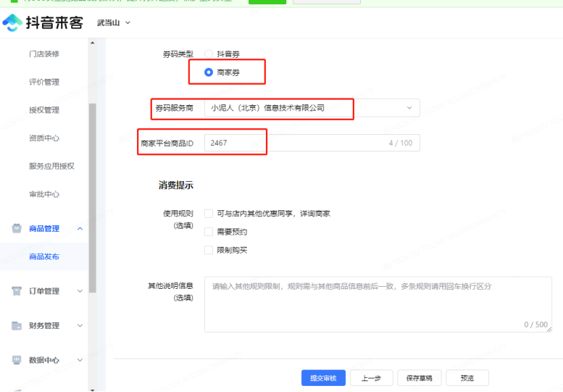Click the 抖音来客 logo icon
Screen dimensions: 563x392
tap(12, 23)
